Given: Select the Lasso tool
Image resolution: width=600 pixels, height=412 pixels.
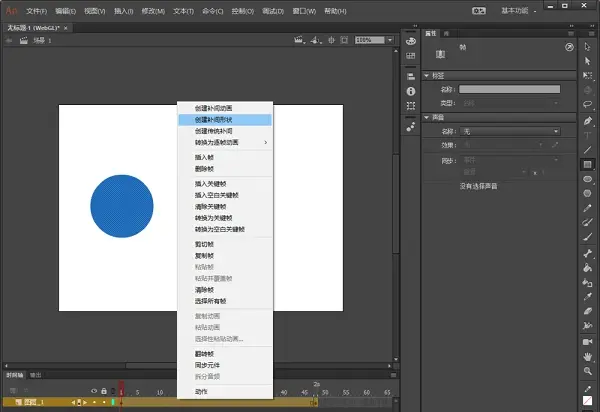Looking at the screenshot, I should click(588, 105).
